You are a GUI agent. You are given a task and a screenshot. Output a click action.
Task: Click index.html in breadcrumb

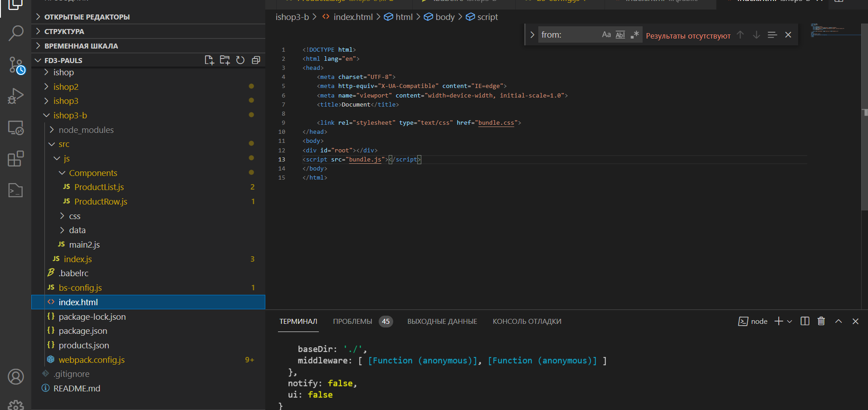[x=353, y=17]
